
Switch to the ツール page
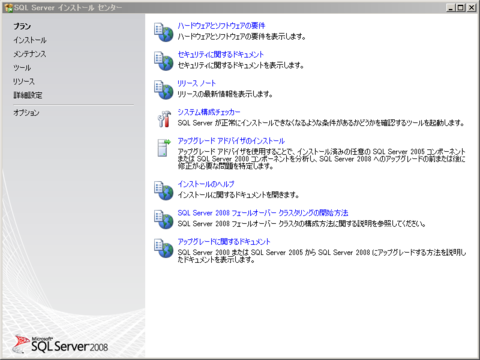(x=22, y=68)
